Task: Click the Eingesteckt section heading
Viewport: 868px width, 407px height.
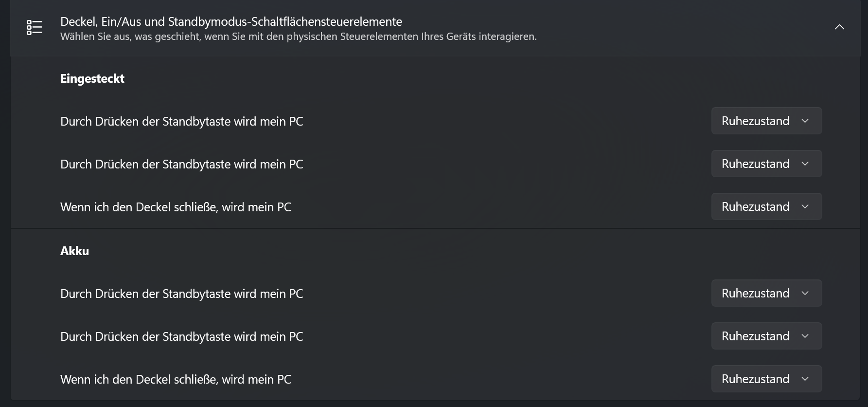Action: [92, 79]
